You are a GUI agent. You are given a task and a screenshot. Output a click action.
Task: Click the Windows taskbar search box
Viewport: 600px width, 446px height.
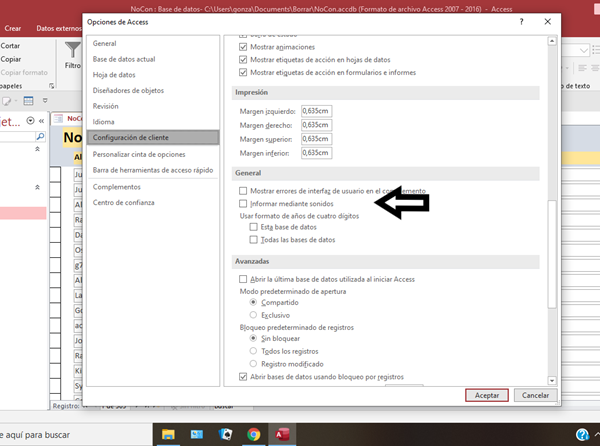pos(76,435)
